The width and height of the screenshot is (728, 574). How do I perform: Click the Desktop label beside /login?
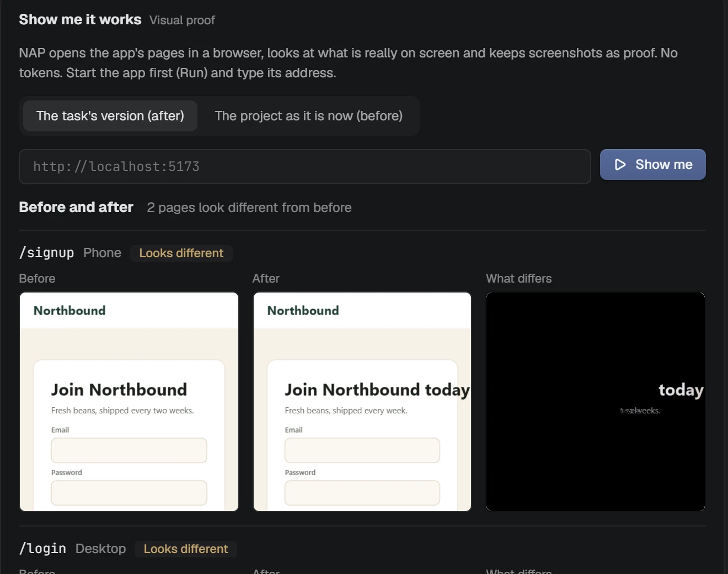point(100,549)
